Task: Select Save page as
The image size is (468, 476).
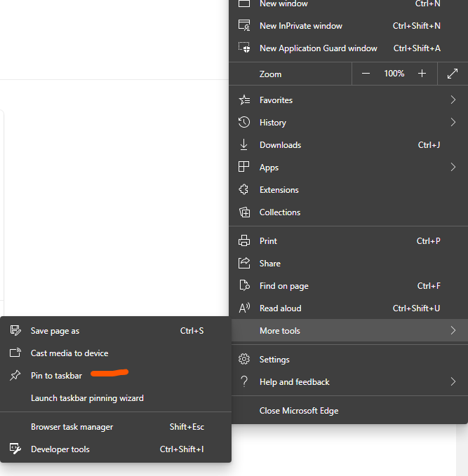Action: 116,331
